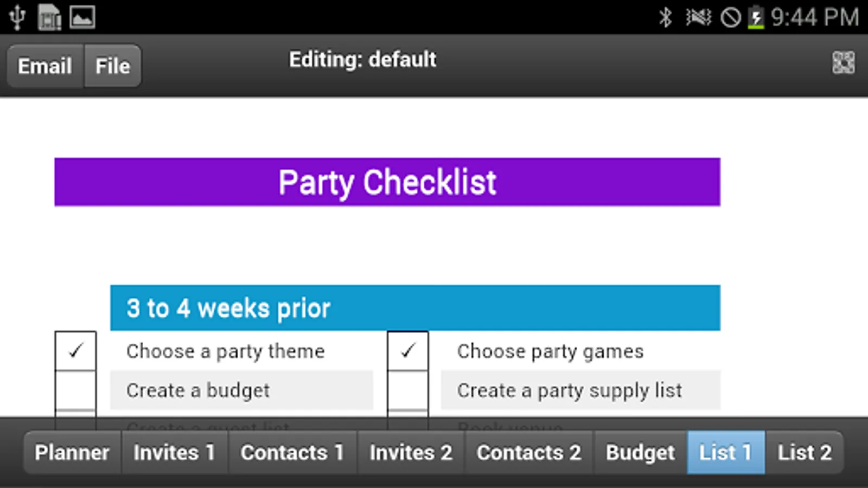Tap the SD card notification icon
Viewport: 868px width, 488px height.
(49, 17)
